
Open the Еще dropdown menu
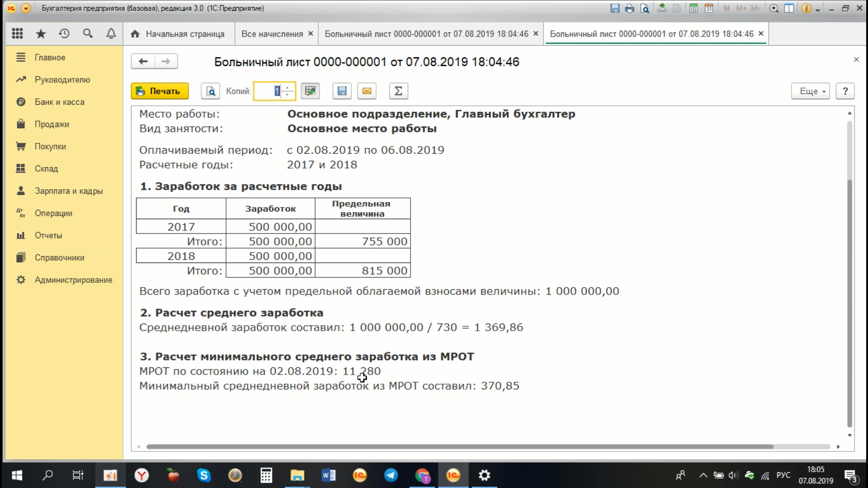(810, 91)
